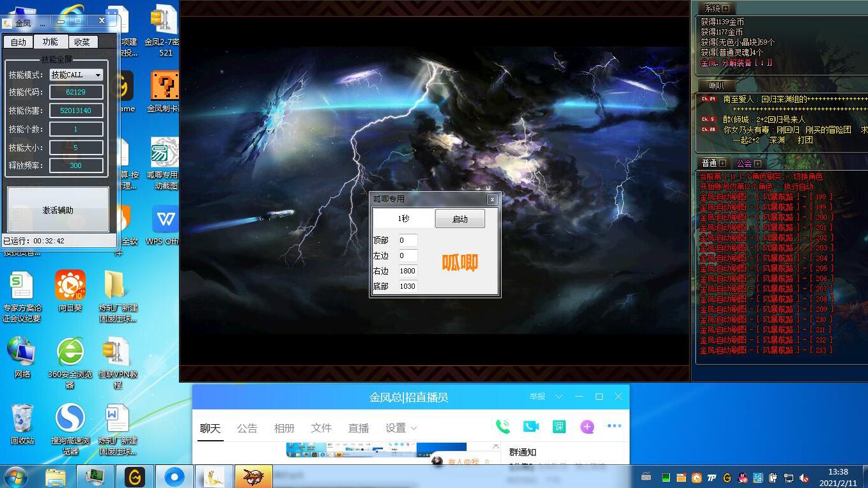Click the 启动 button in 呱唧专用
Screen dimensions: 868x488
pyautogui.click(x=460, y=218)
